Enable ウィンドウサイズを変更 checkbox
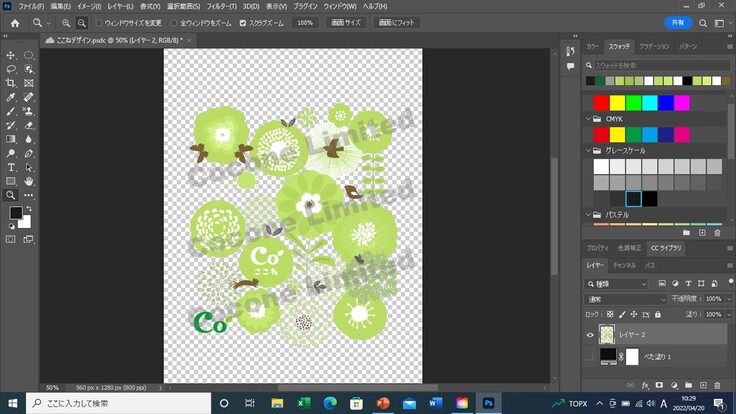 [x=99, y=22]
